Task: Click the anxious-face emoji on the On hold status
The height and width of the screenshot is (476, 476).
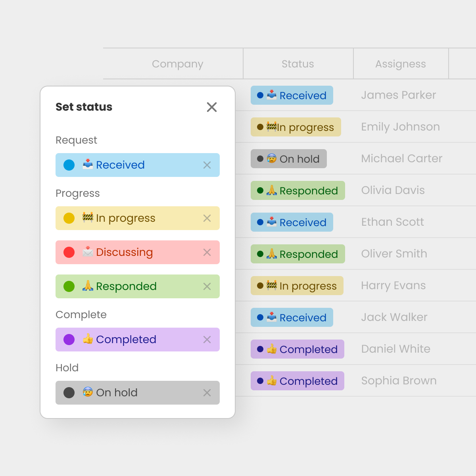Action: (88, 393)
